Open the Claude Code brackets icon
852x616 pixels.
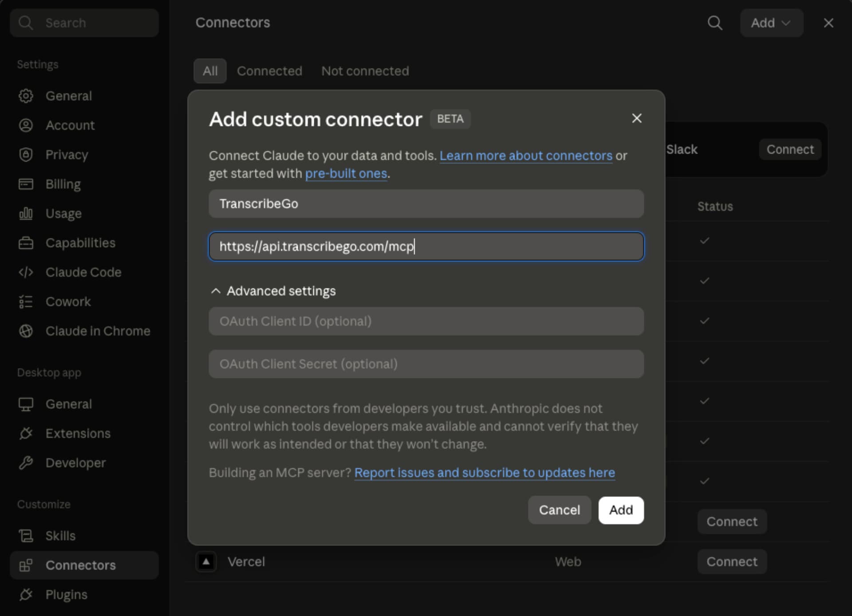tap(26, 272)
